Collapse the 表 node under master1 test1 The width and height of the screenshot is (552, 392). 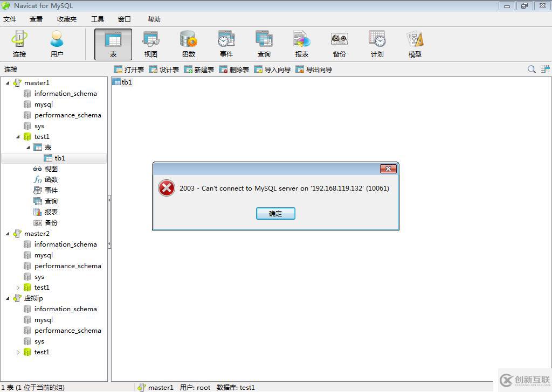28,148
